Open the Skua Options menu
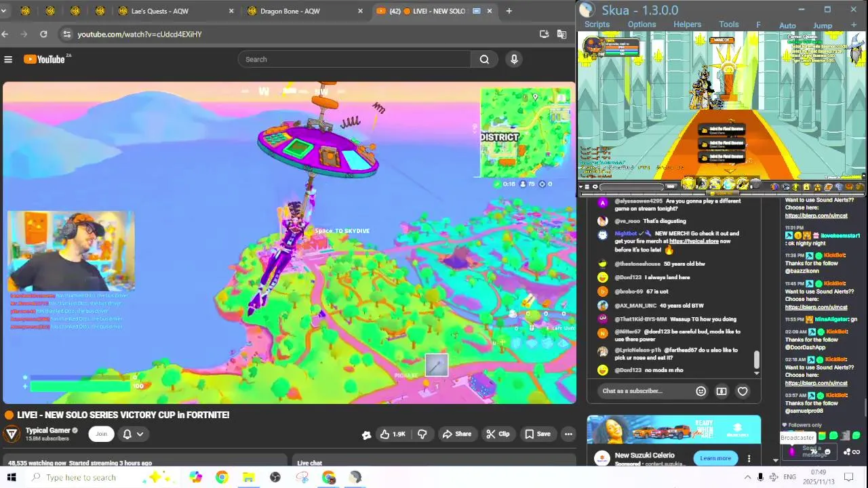Image resolution: width=868 pixels, height=488 pixels. pos(642,24)
